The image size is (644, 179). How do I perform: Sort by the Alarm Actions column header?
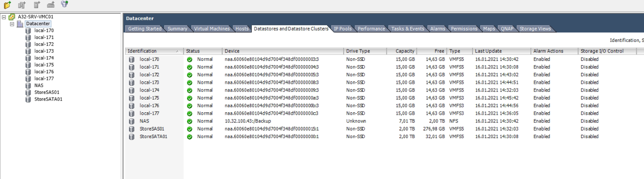pyautogui.click(x=555, y=51)
